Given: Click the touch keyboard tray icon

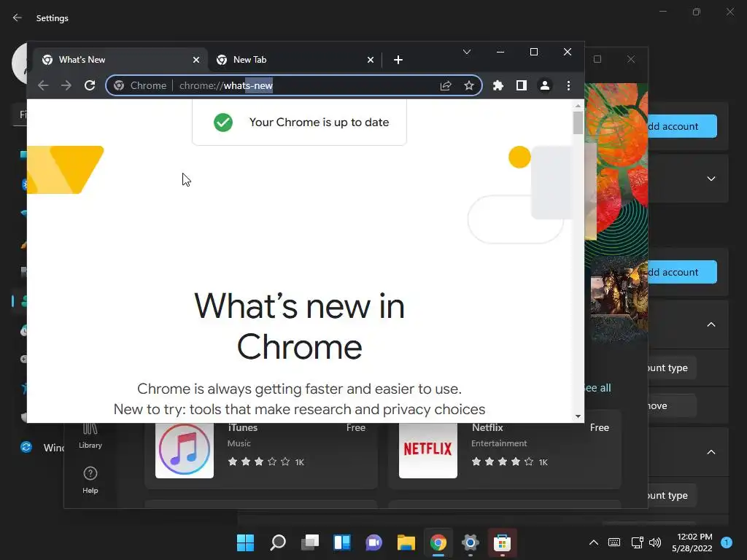Looking at the screenshot, I should pos(614,542).
